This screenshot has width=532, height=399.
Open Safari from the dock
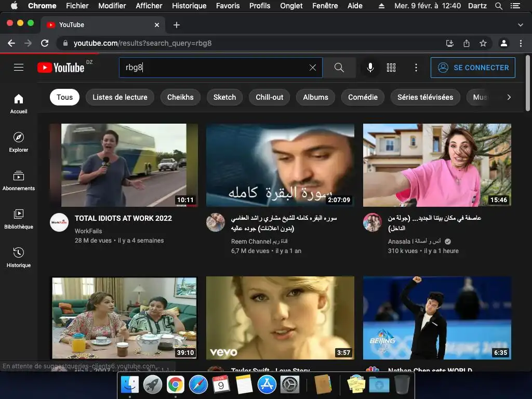pos(198,385)
